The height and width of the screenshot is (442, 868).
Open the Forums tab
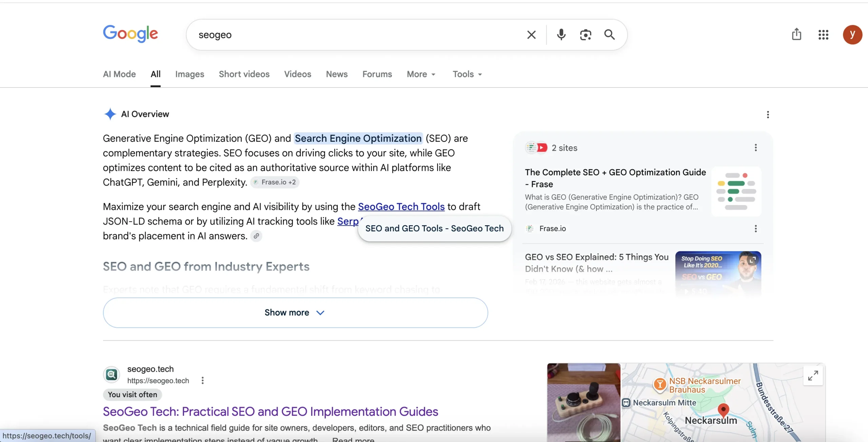(x=377, y=74)
